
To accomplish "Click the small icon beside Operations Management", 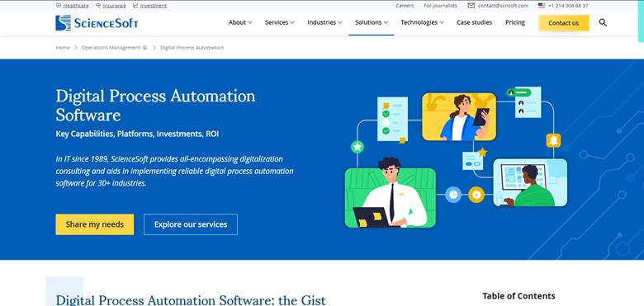I will click(x=145, y=48).
